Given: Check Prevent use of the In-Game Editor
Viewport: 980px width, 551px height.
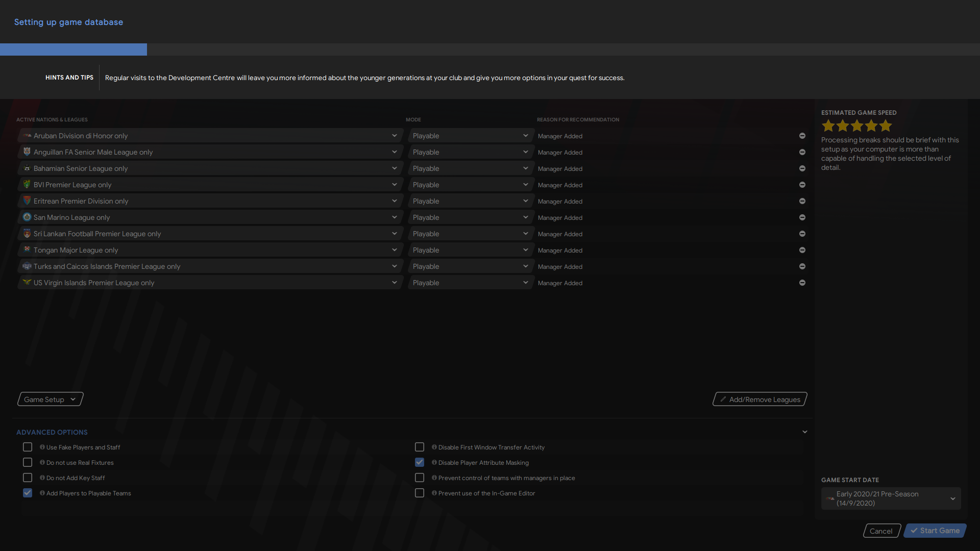Looking at the screenshot, I should point(420,493).
